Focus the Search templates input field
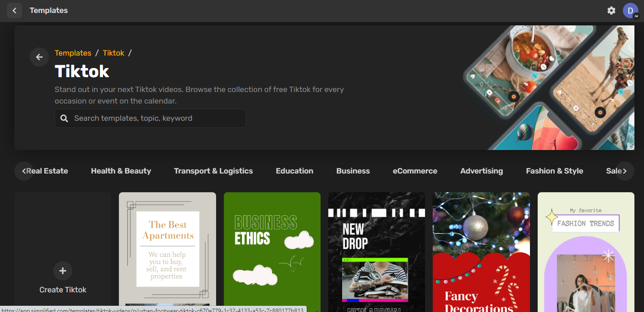 150,118
